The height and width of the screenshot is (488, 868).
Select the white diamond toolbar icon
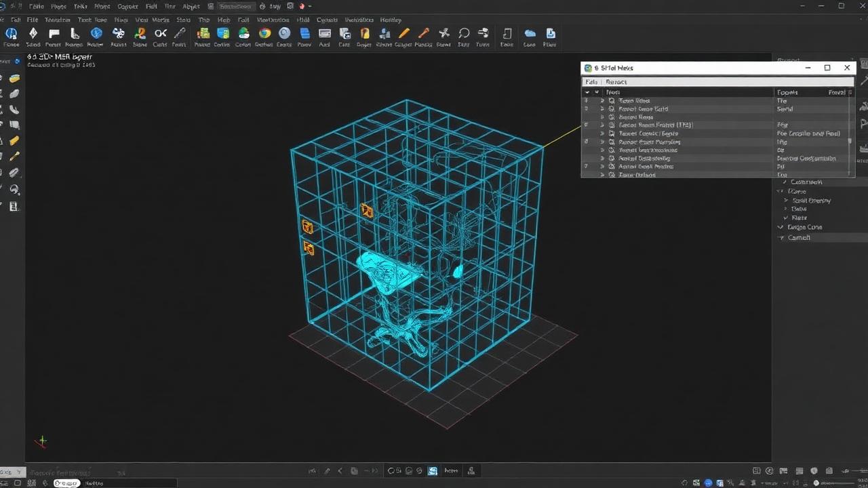(33, 33)
